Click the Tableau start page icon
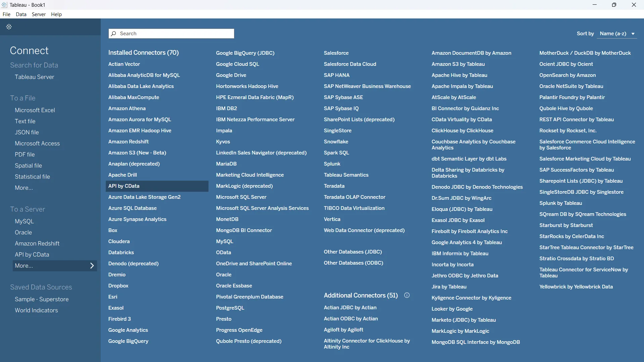644x362 pixels. (x=9, y=27)
